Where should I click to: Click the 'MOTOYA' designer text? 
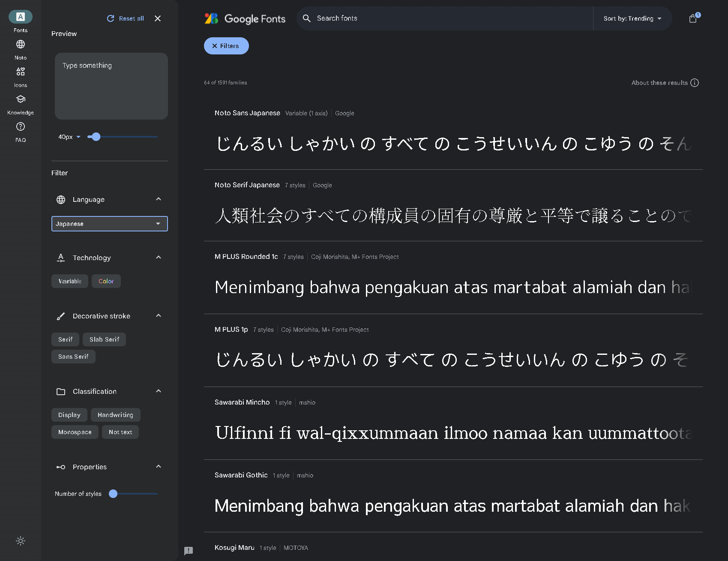296,548
